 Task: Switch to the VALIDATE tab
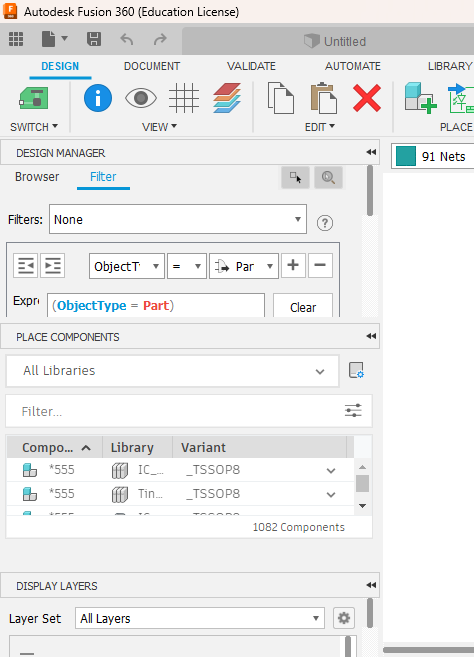pos(251,66)
